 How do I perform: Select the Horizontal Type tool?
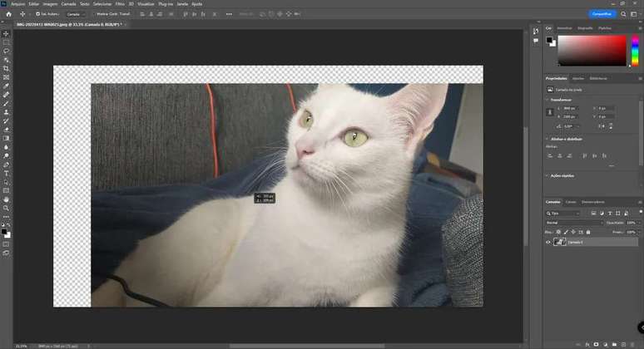[x=6, y=173]
